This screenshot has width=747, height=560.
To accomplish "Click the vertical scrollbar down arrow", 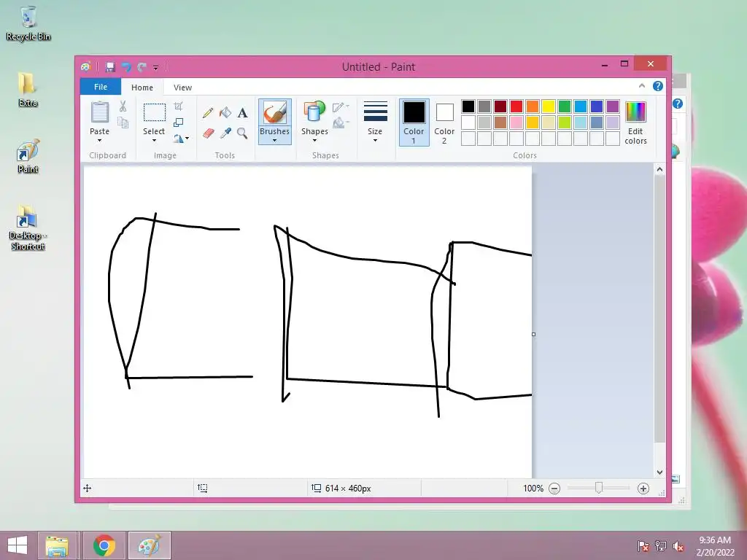I will [x=659, y=472].
